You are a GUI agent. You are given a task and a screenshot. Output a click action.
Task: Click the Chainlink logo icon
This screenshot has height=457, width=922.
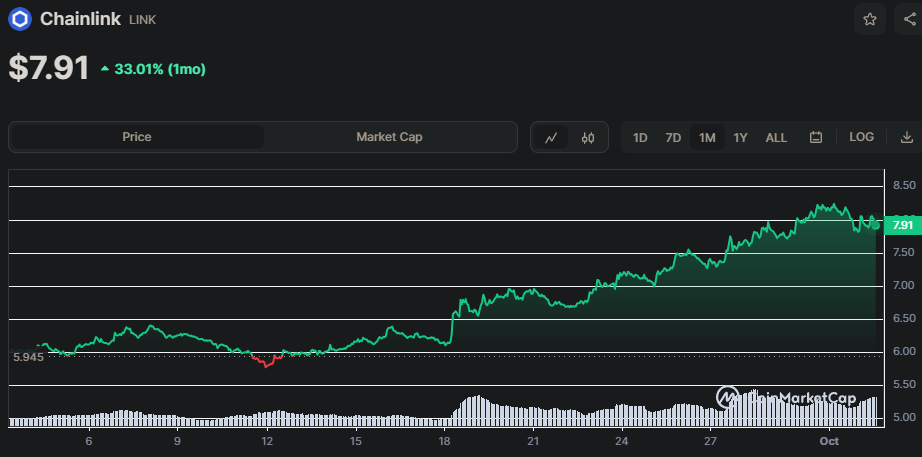(19, 19)
